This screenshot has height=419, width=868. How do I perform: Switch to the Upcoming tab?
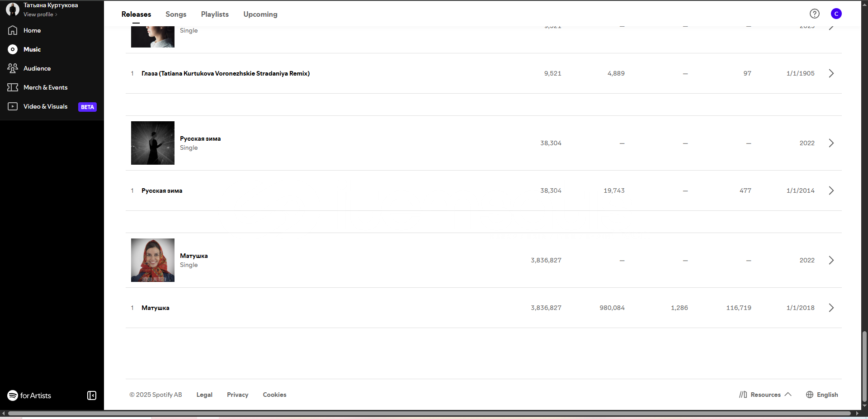point(260,14)
